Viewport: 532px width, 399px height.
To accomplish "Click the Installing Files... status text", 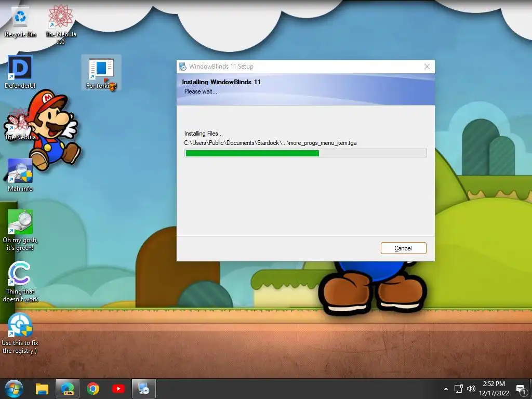I will (x=203, y=134).
